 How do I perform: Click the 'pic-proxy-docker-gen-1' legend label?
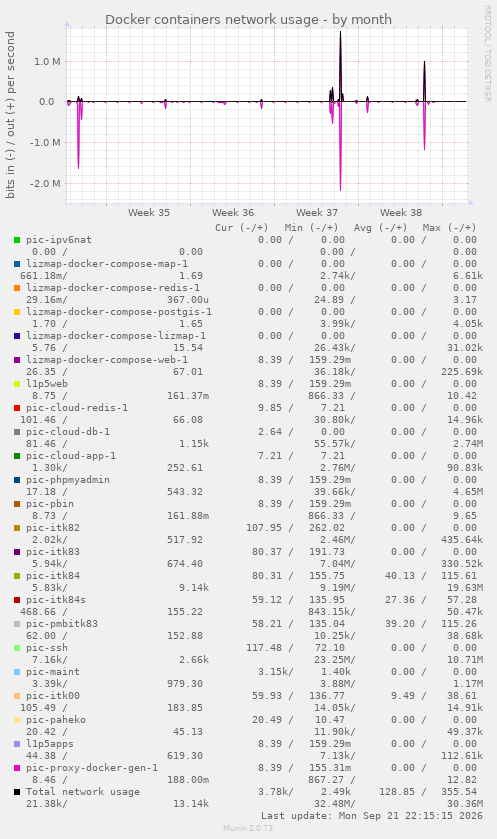point(92,768)
